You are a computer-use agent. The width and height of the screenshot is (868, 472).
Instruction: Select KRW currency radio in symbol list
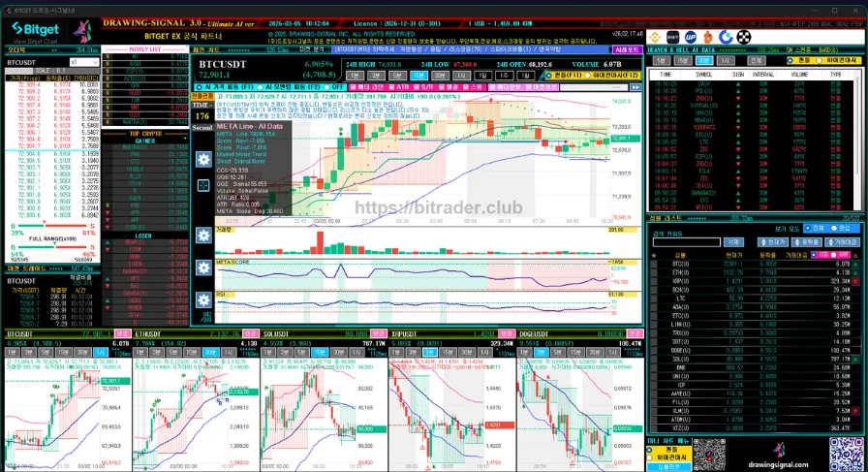tap(834, 255)
